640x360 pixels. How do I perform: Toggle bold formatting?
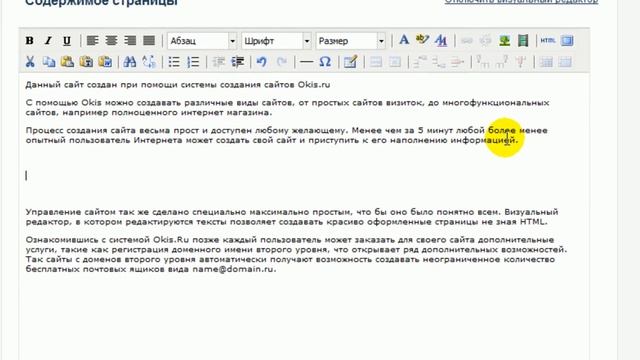pyautogui.click(x=29, y=41)
